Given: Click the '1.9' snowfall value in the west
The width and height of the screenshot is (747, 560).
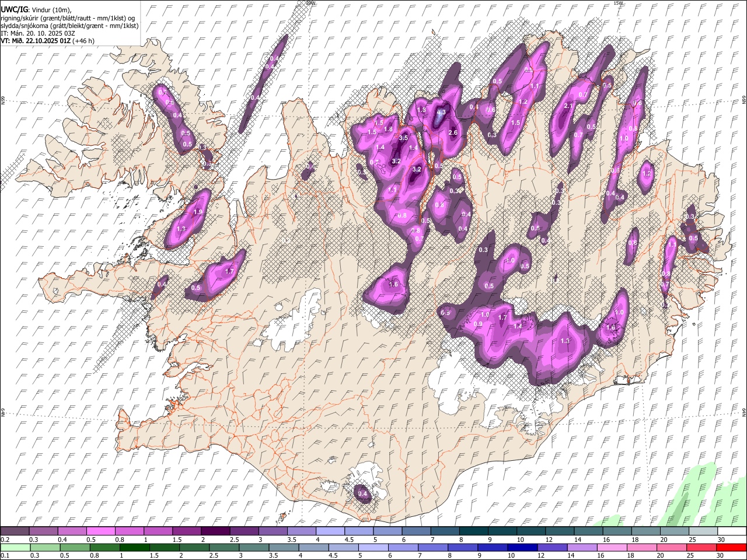Looking at the screenshot, I should (198, 212).
